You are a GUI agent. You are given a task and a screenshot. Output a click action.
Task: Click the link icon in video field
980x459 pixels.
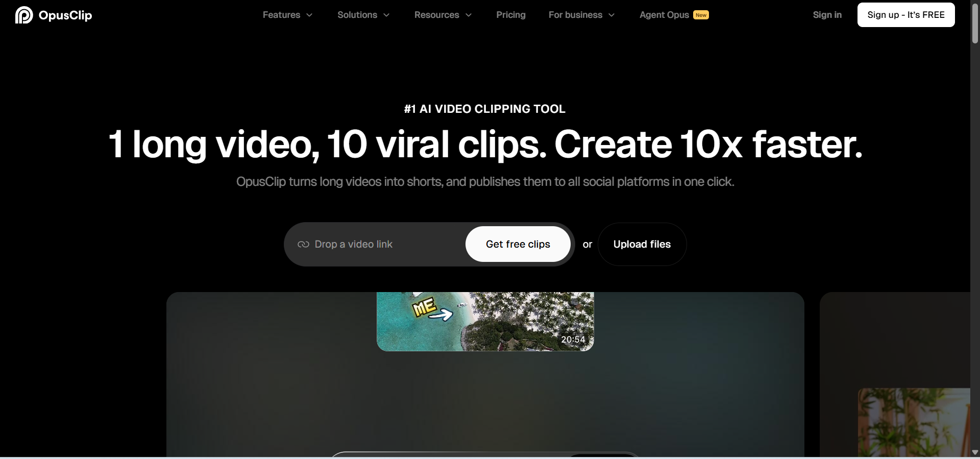tap(303, 245)
